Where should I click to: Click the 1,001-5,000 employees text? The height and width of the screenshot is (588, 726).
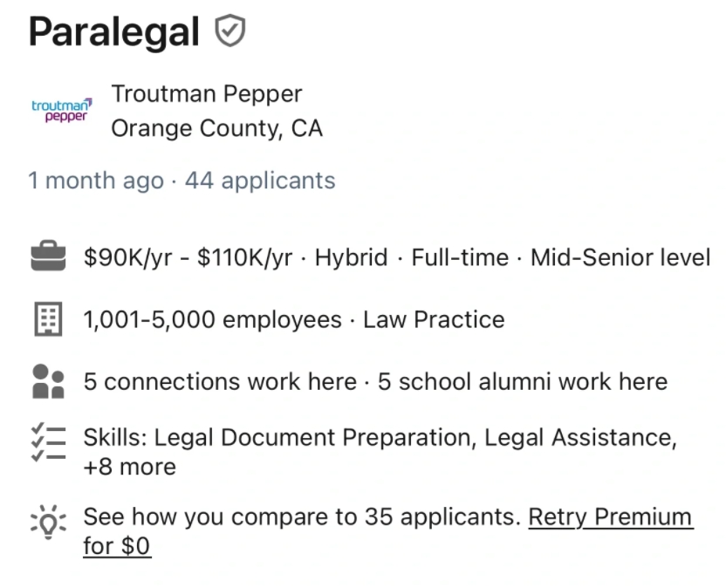tap(212, 320)
